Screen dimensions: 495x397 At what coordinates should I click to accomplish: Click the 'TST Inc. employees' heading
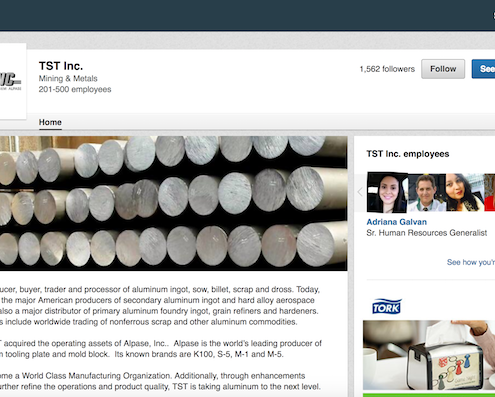[408, 154]
